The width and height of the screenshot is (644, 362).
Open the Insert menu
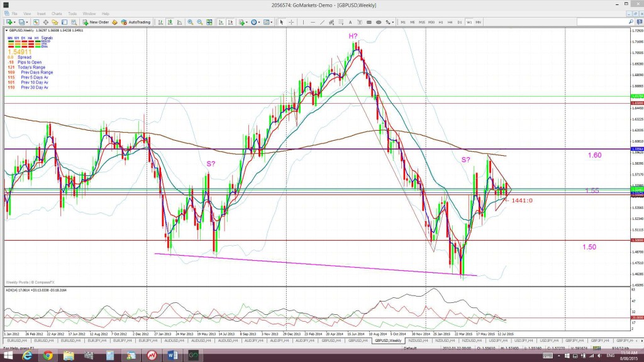pos(41,14)
